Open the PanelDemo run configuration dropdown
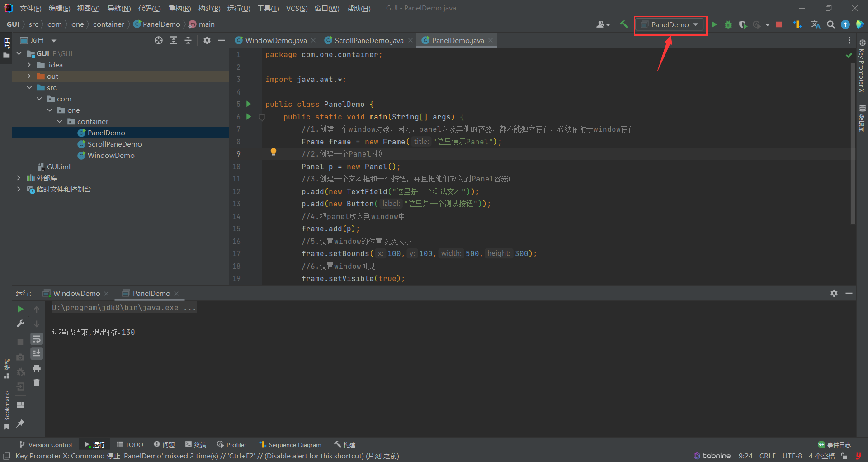Image resolution: width=868 pixels, height=462 pixels. [670, 24]
